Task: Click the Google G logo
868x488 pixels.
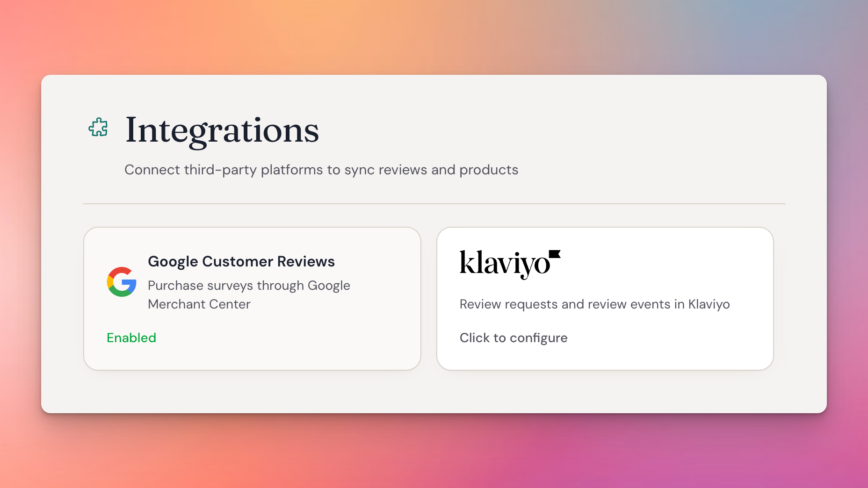Action: pyautogui.click(x=122, y=282)
